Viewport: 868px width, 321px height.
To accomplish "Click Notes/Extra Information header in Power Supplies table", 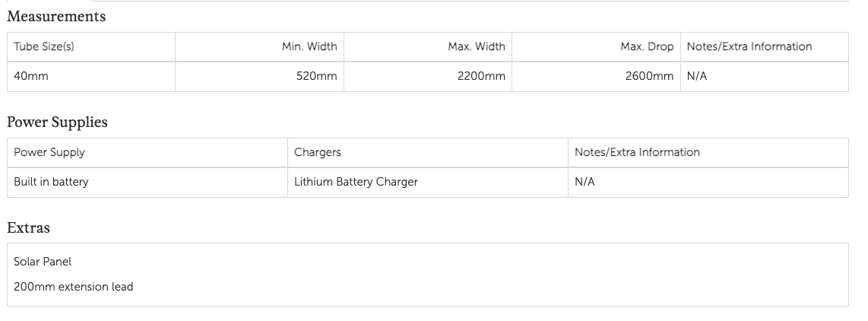I will click(x=637, y=152).
